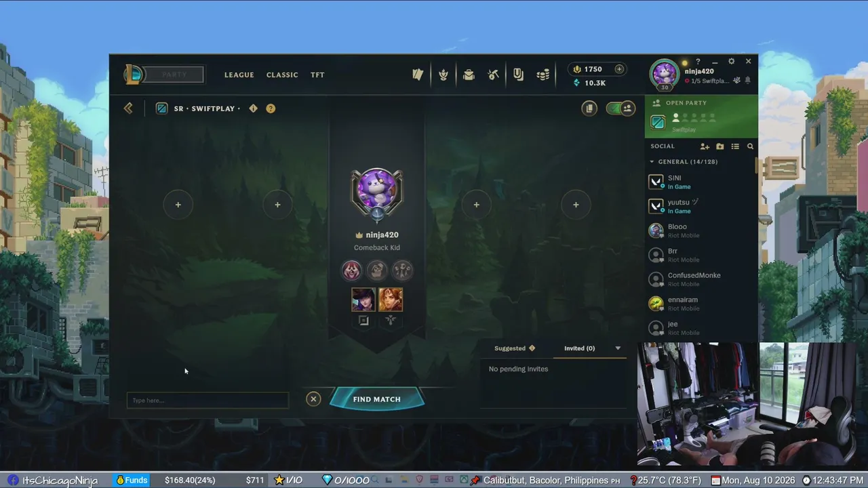Select friend ConfusedMonke in the list
The height and width of the screenshot is (488, 868).
[701, 279]
